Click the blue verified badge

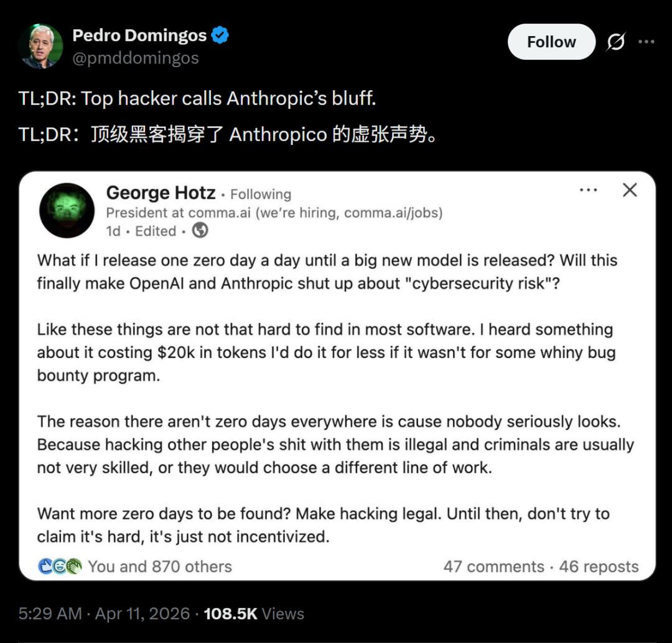(220, 35)
